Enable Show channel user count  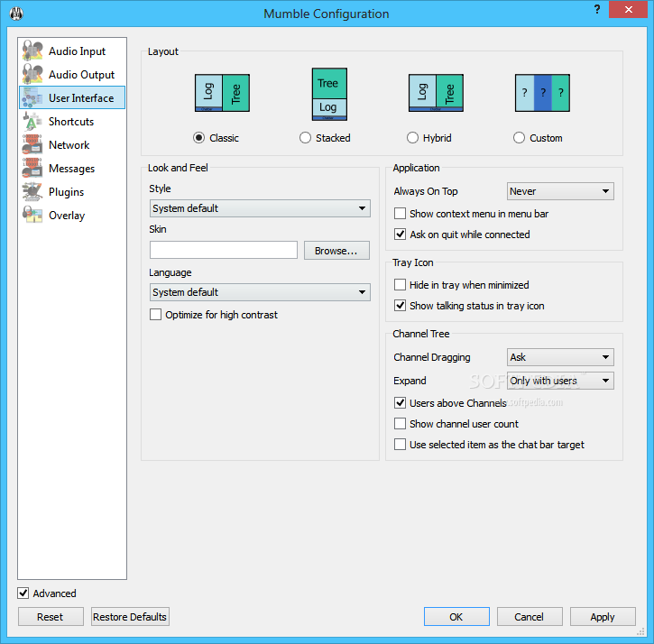tap(400, 424)
